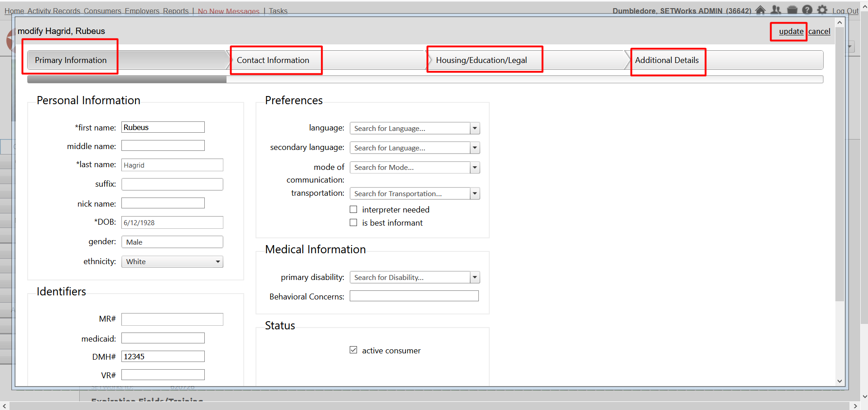Click the nick name input field
This screenshot has height=410, width=868.
pyautogui.click(x=163, y=203)
